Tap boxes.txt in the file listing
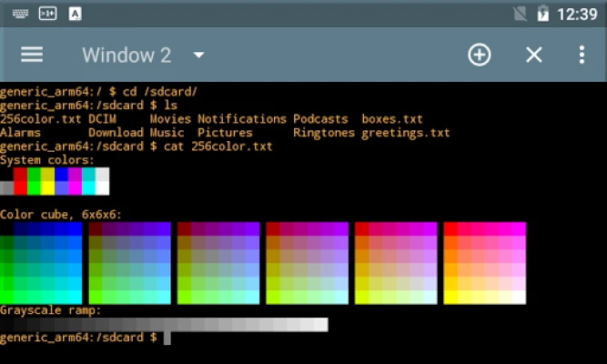607x364 pixels. coord(391,119)
